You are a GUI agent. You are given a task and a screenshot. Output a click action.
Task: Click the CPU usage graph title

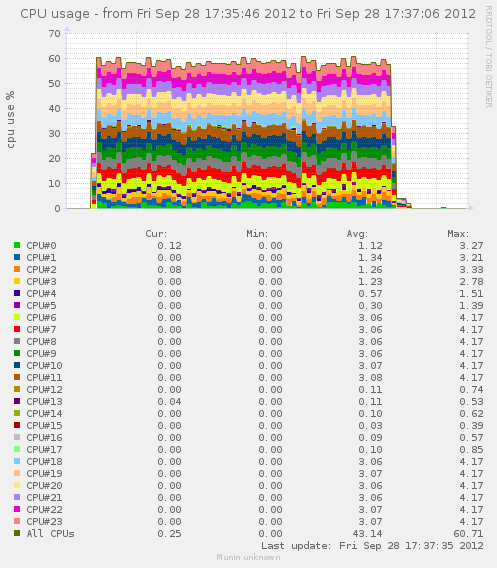click(x=248, y=14)
